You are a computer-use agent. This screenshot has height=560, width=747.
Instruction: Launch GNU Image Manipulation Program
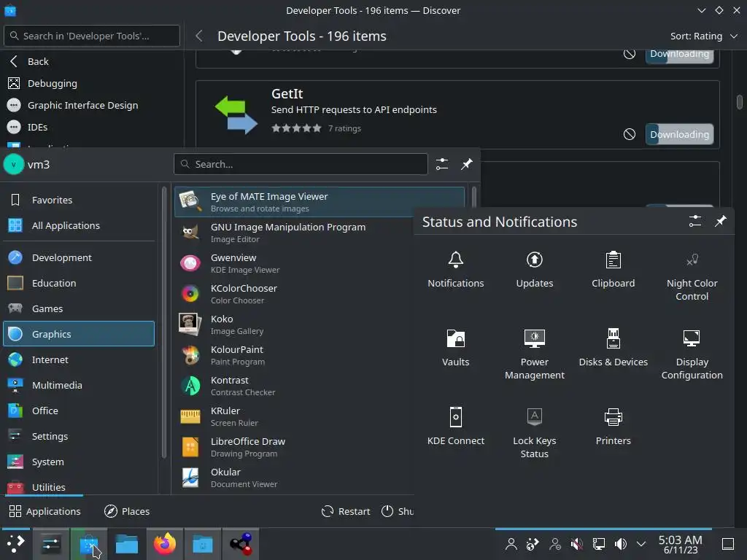click(294, 233)
